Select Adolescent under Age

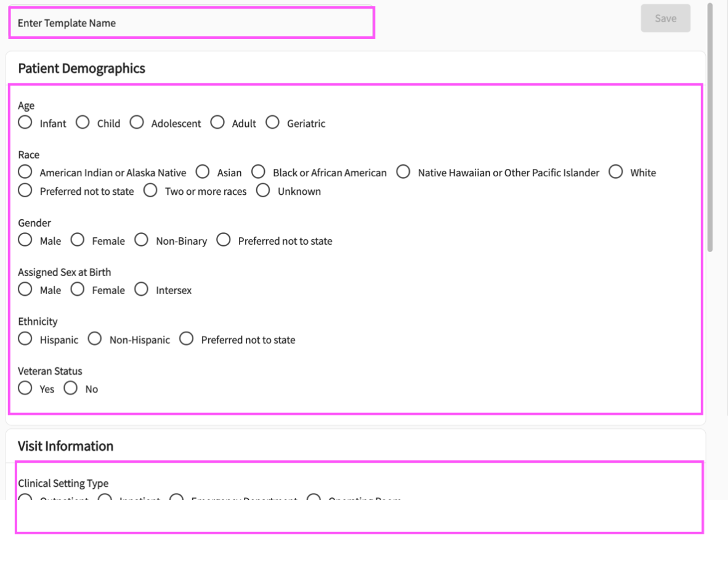point(137,123)
